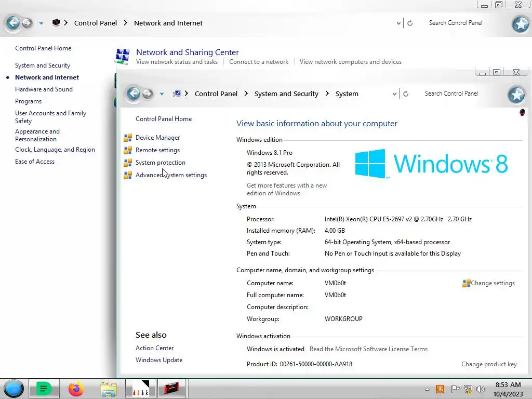Click Network and Internet breadcrumb segment
The height and width of the screenshot is (399, 532).
pos(168,23)
